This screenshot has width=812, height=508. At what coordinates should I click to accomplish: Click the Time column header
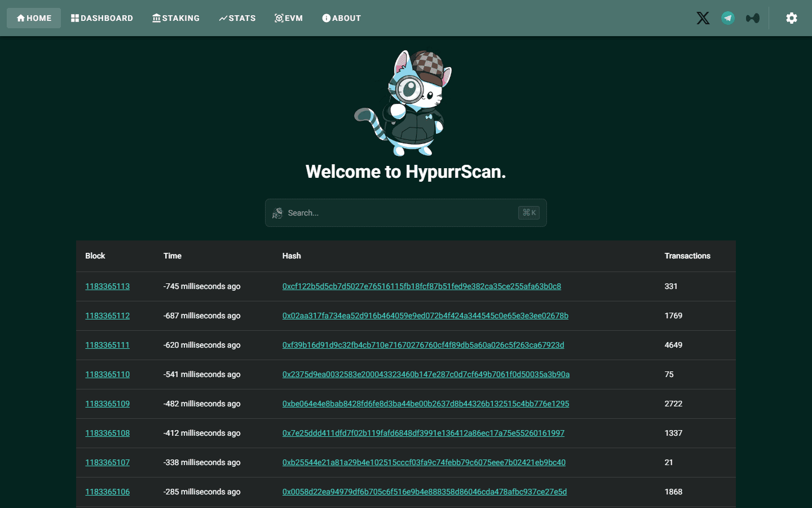pyautogui.click(x=173, y=256)
